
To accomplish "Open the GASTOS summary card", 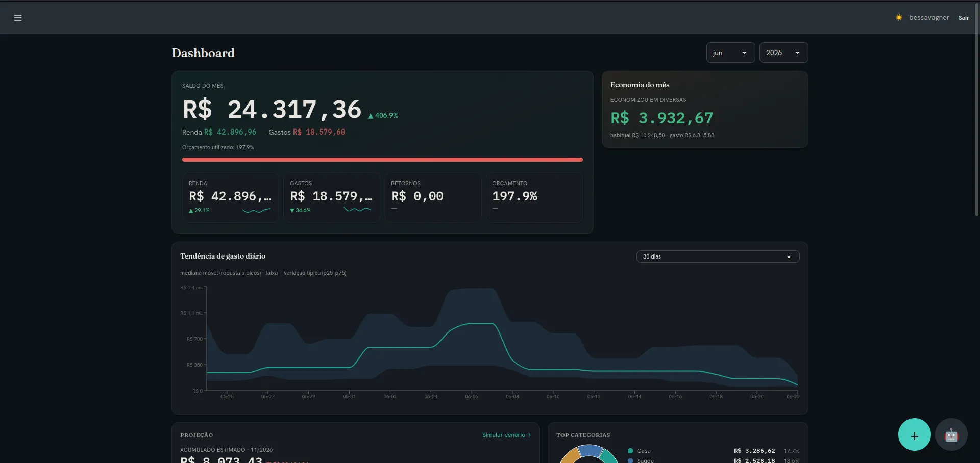I will click(x=331, y=197).
